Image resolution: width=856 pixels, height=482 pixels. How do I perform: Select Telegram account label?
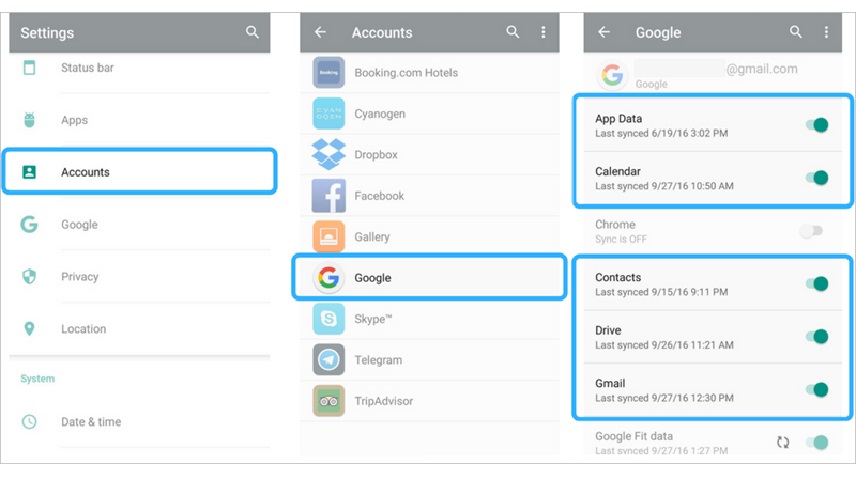point(378,360)
